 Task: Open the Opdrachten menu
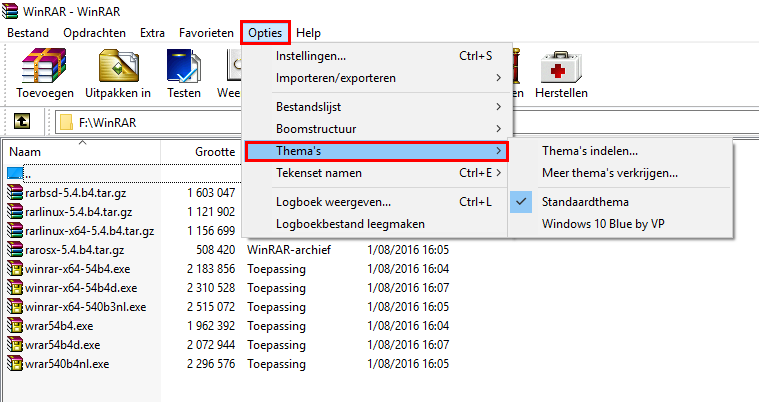pos(94,33)
